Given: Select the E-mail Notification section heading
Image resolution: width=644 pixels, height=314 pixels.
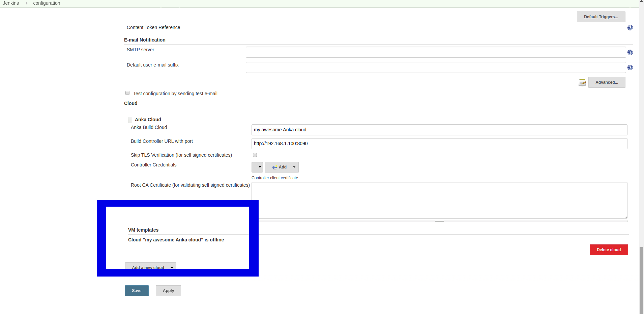Looking at the screenshot, I should click(x=145, y=40).
